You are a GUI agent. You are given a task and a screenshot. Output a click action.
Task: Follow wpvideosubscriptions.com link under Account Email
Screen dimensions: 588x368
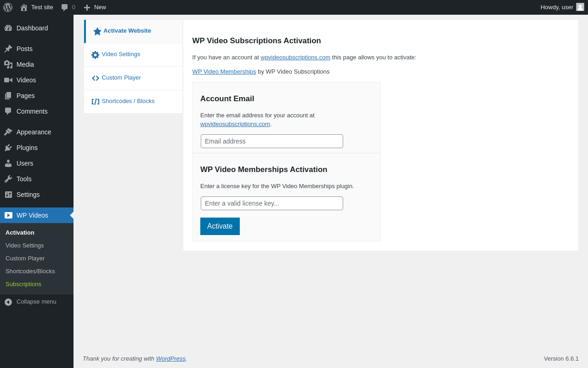coord(235,124)
